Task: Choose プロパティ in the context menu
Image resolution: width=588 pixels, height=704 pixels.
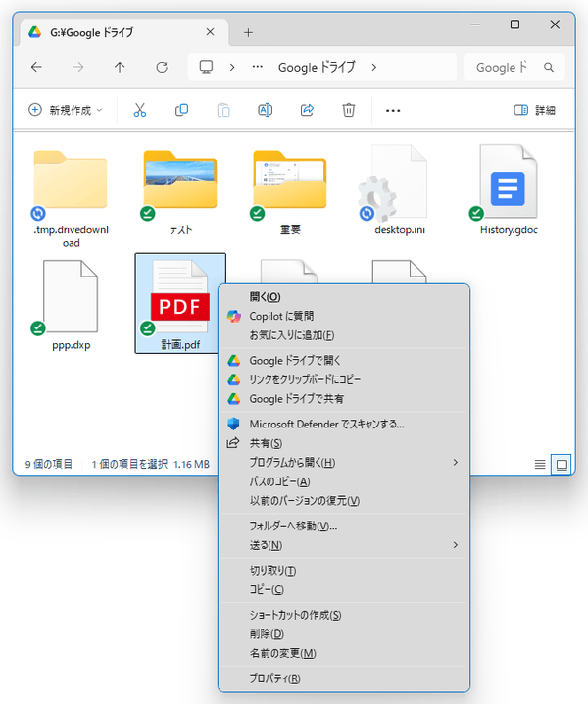Action: (x=274, y=679)
